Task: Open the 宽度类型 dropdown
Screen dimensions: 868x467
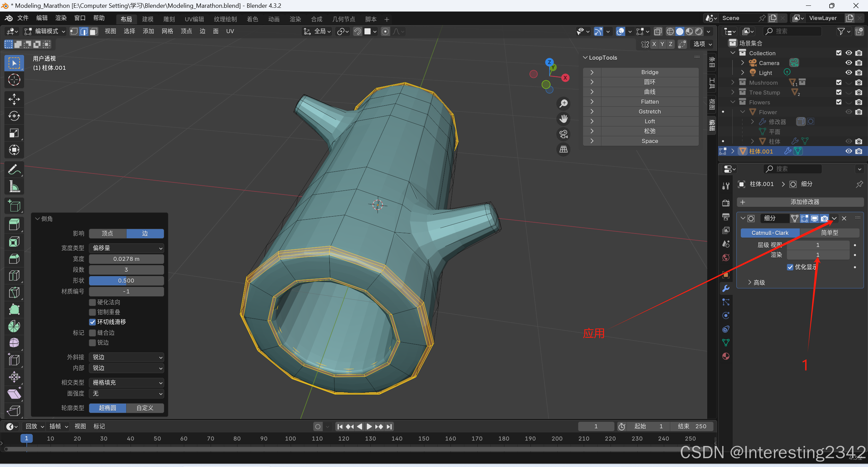Action: (x=126, y=248)
